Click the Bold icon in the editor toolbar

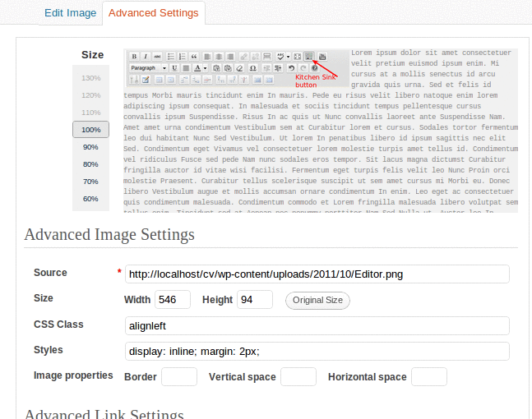134,56
